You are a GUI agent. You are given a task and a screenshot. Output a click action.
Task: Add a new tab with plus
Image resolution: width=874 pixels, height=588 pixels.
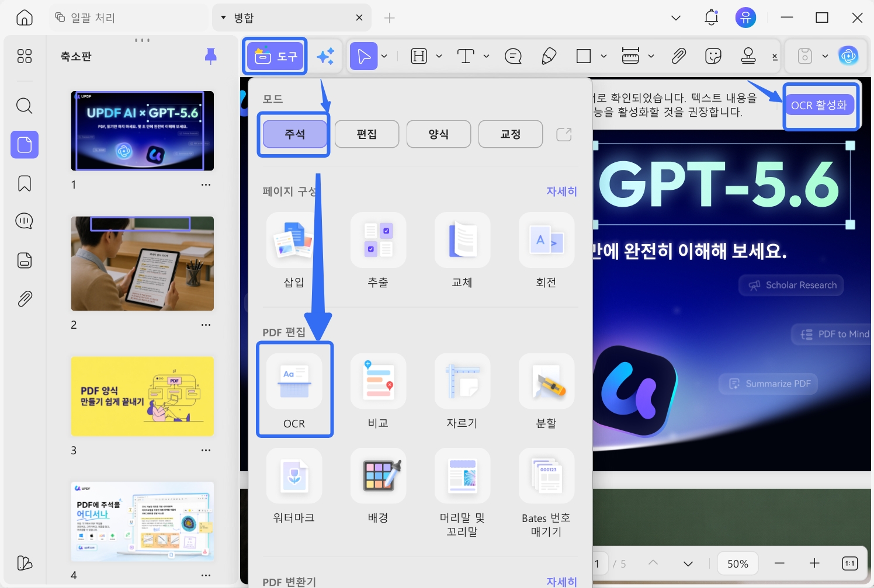coord(390,18)
